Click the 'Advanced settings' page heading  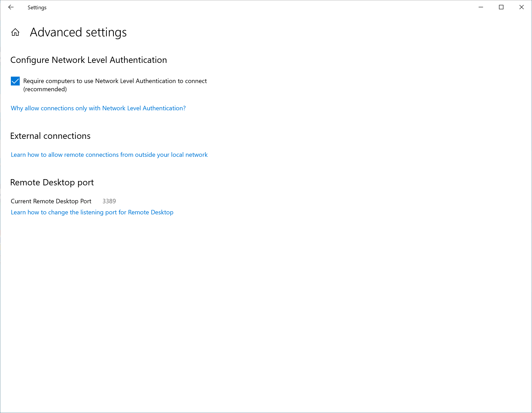[x=78, y=32]
